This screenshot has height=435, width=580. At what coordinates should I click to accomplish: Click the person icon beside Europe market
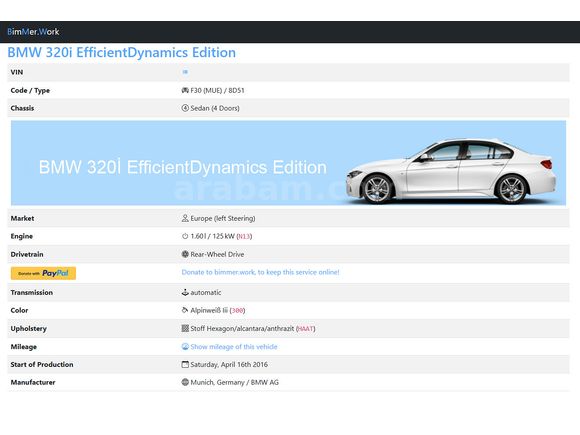point(185,218)
